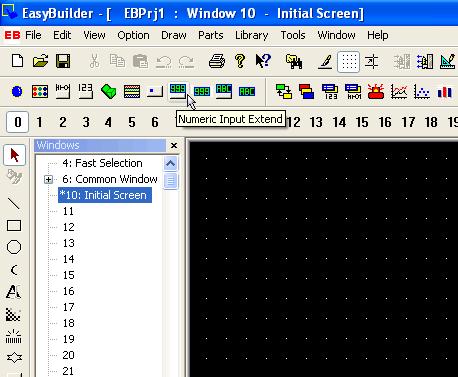The width and height of the screenshot is (458, 377).
Task: Select state 5 in state bar
Action: click(x=132, y=122)
